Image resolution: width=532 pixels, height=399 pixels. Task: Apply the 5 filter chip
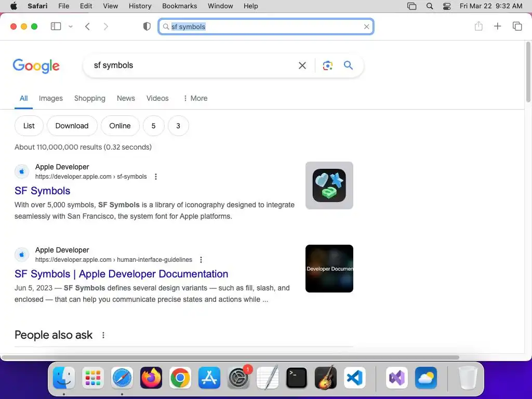pos(153,126)
